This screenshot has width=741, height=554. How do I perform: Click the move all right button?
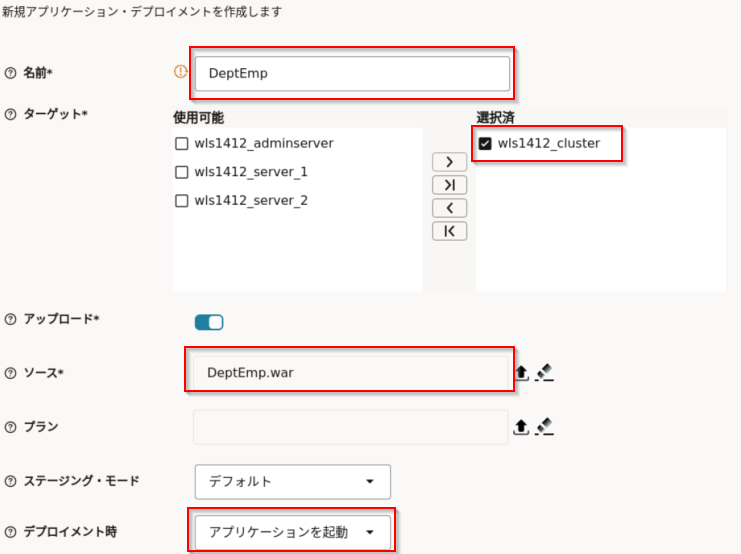point(449,185)
